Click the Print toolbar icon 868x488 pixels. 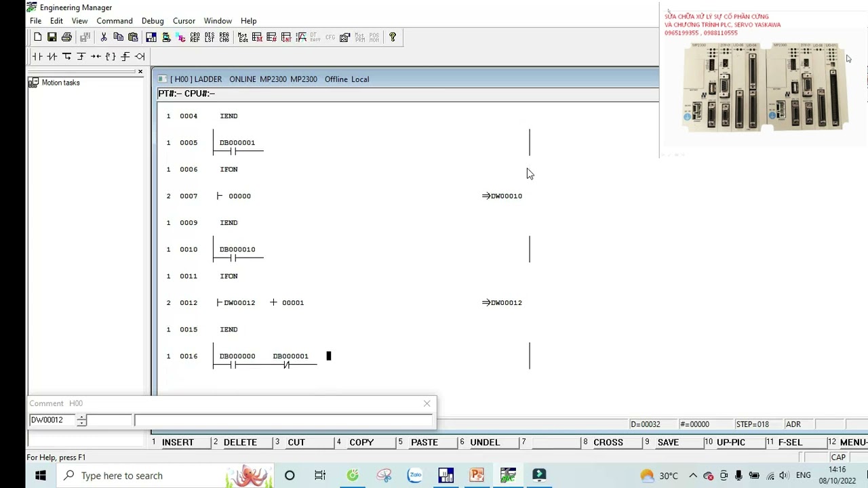tap(66, 37)
